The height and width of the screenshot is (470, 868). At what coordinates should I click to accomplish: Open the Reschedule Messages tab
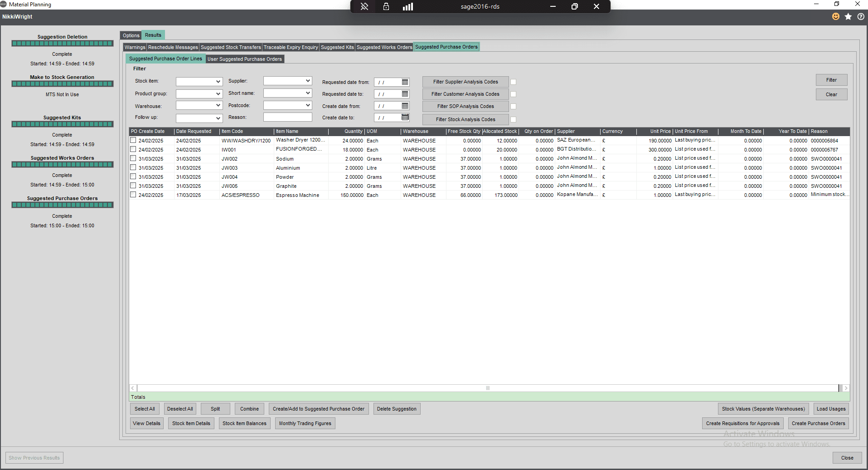pyautogui.click(x=173, y=47)
